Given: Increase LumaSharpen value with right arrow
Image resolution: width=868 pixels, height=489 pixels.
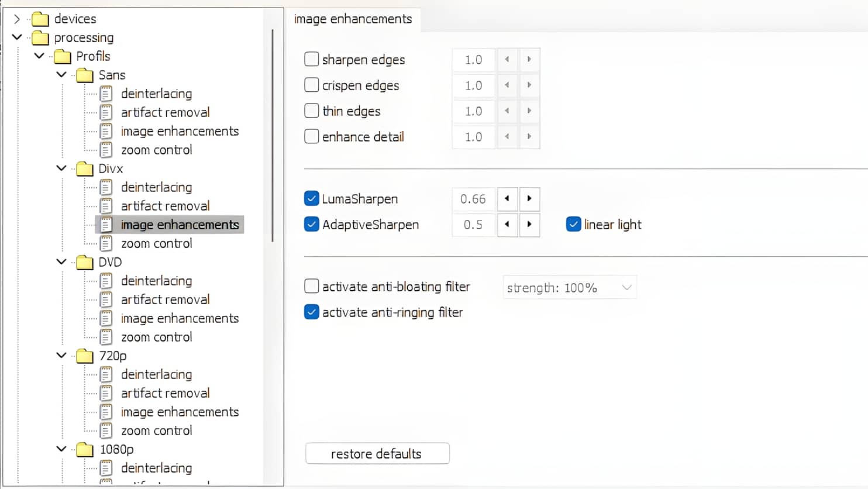Looking at the screenshot, I should coord(529,199).
